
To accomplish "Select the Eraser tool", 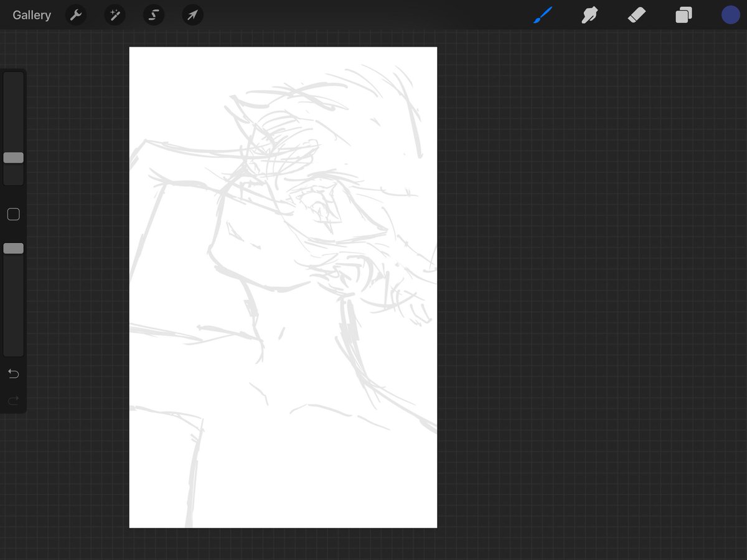I will click(637, 15).
